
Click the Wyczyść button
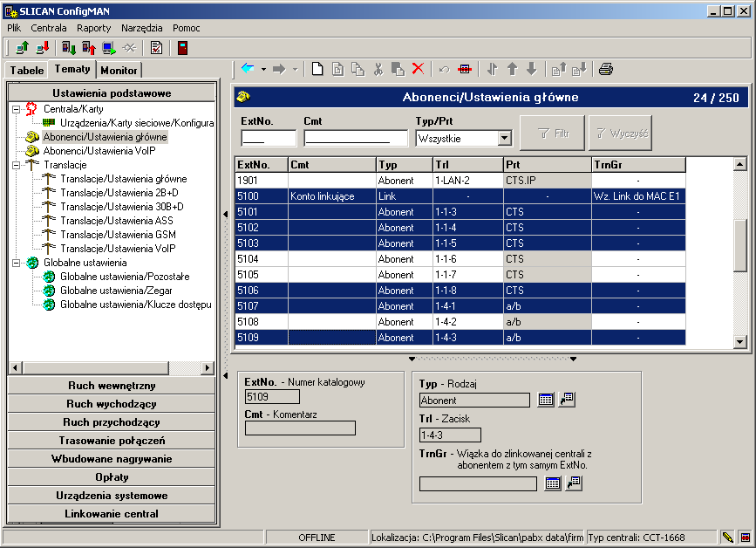coord(621,134)
